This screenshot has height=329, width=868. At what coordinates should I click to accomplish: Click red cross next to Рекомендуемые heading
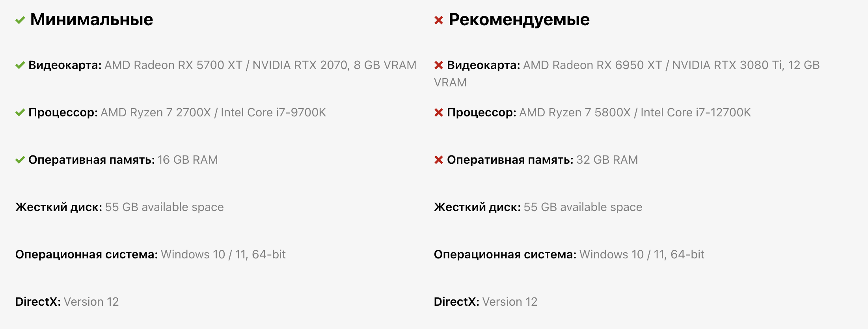click(439, 20)
